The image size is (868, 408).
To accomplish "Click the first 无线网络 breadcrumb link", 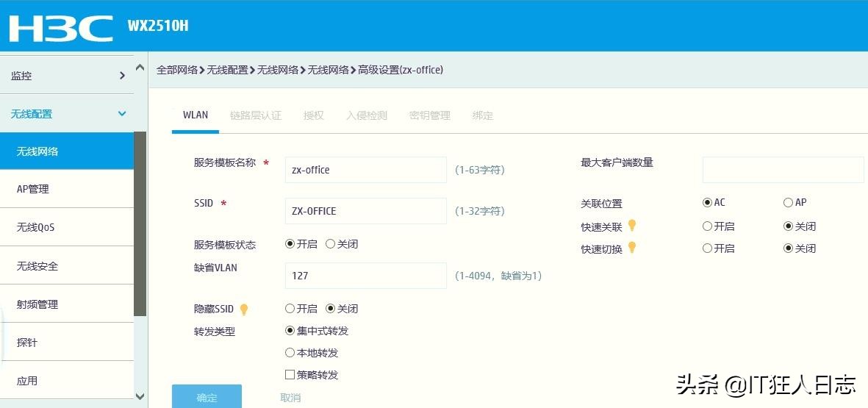I will [278, 70].
